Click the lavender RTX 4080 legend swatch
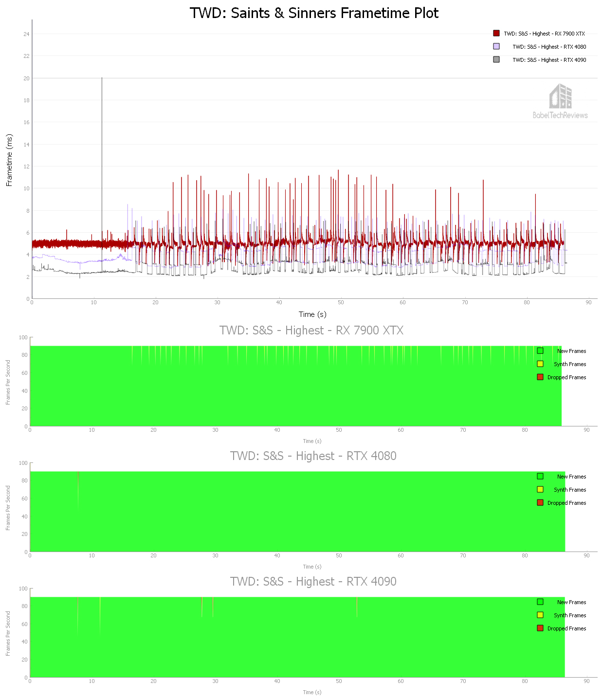This screenshot has height=700, width=602. click(496, 46)
